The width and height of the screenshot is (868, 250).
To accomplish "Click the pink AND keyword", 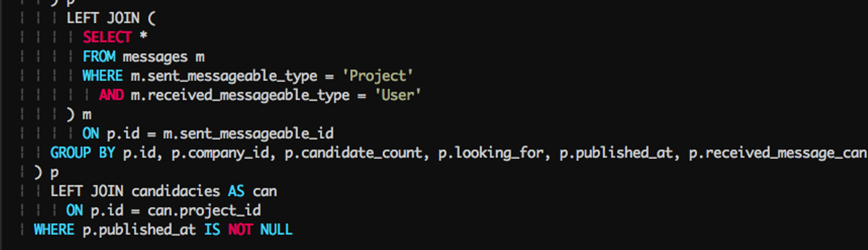I will 111,95.
